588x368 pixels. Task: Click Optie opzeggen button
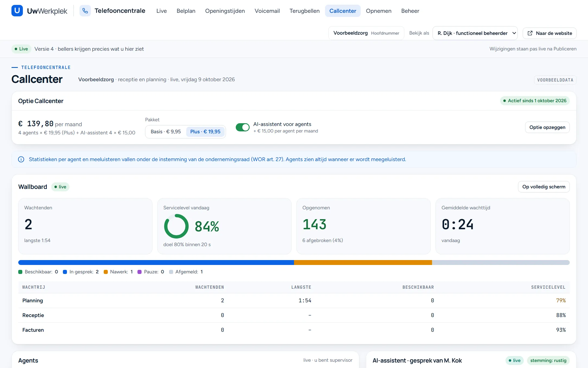[x=547, y=127]
